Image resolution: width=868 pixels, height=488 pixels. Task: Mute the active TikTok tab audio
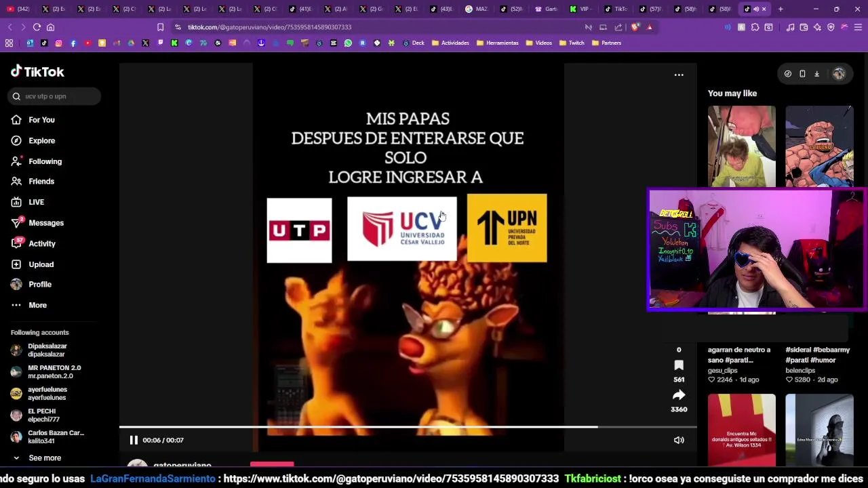click(x=755, y=9)
